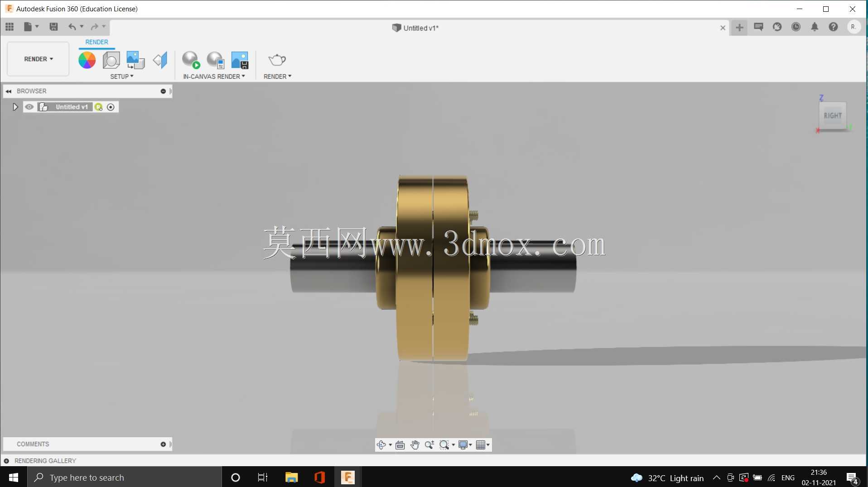Open File Explorer from taskbar
This screenshot has height=487, width=868.
[x=291, y=477]
